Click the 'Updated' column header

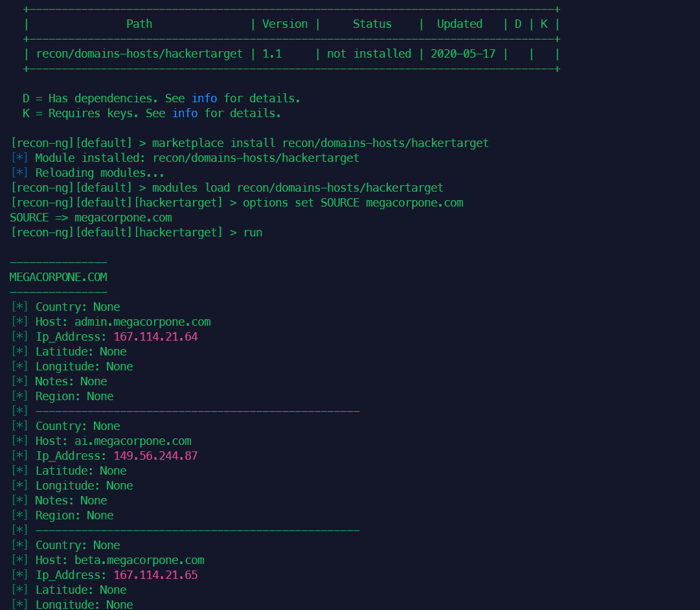point(459,24)
